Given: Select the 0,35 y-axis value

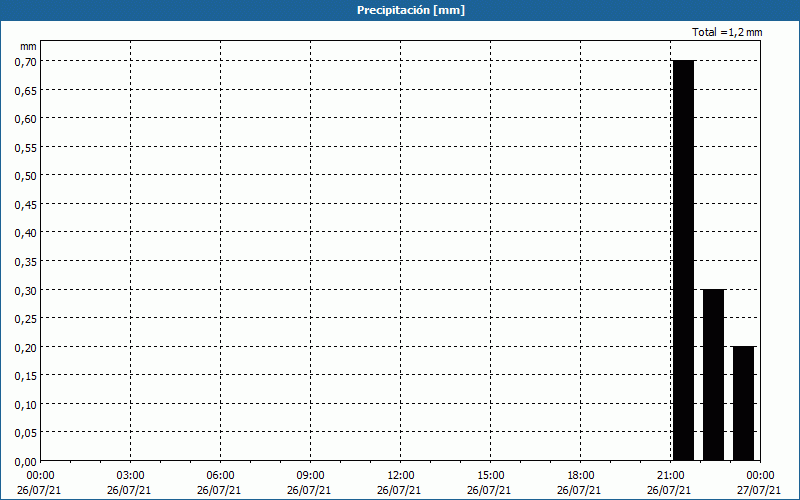Looking at the screenshot, I should (x=26, y=261).
